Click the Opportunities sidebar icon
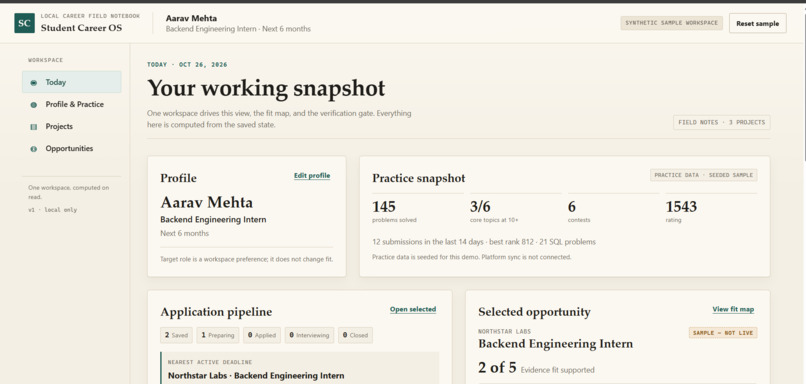 pyautogui.click(x=33, y=149)
